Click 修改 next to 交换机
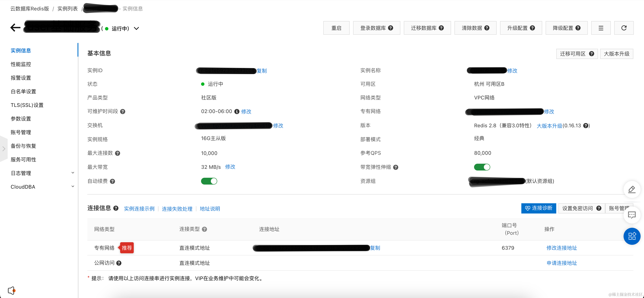Screen dimensions: 644x298 click(x=278, y=126)
